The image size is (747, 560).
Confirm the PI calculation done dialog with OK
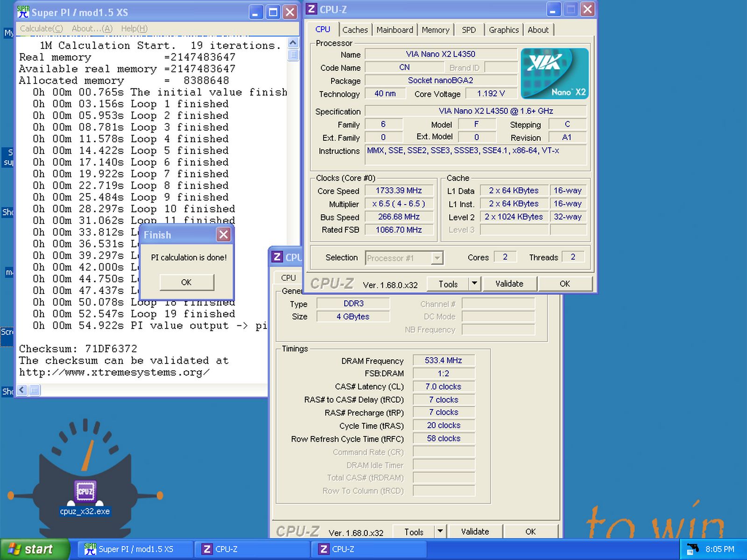(186, 282)
